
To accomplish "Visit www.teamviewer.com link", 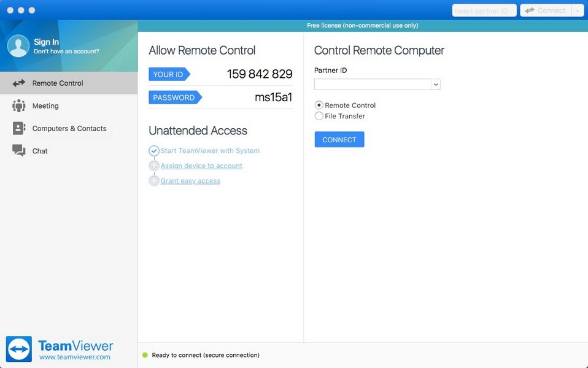I will tap(75, 357).
